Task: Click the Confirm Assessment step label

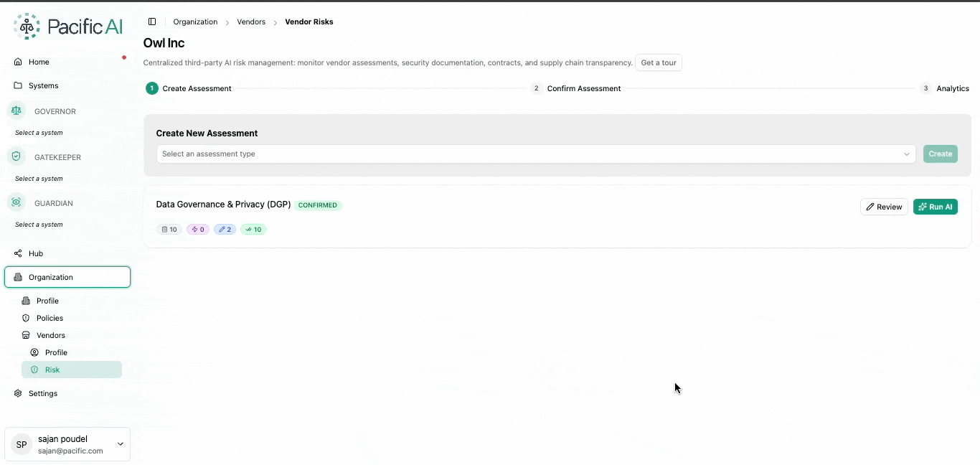Action: pyautogui.click(x=584, y=89)
